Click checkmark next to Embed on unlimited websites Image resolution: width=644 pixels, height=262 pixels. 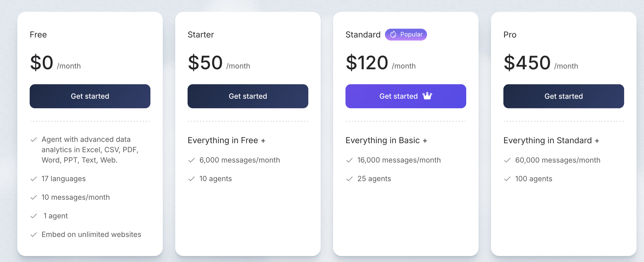34,235
